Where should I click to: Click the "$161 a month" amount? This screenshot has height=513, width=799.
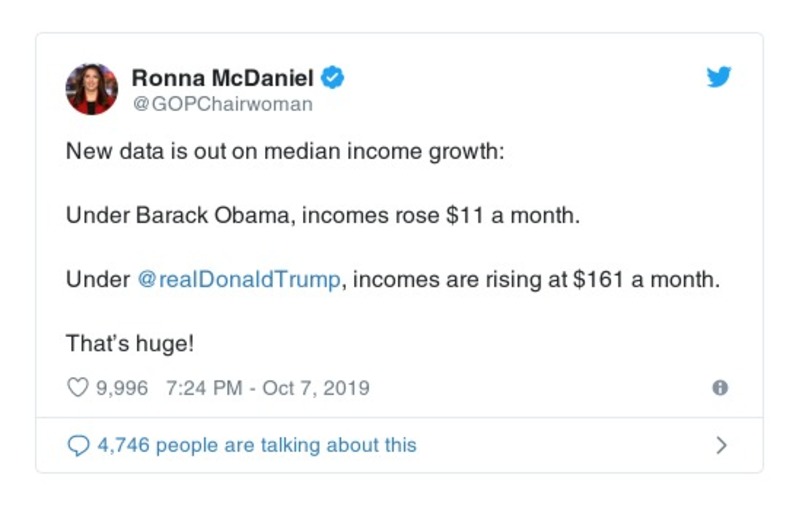pos(644,279)
